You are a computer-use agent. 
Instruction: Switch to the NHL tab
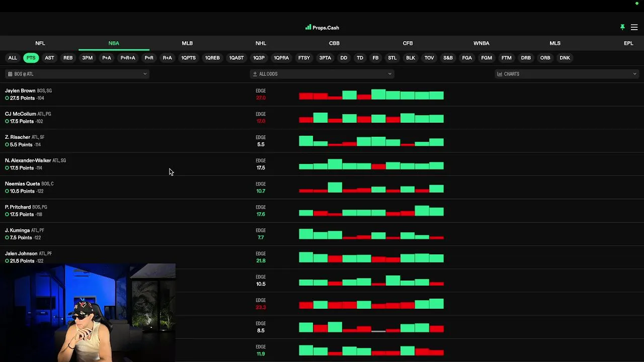[x=261, y=43]
